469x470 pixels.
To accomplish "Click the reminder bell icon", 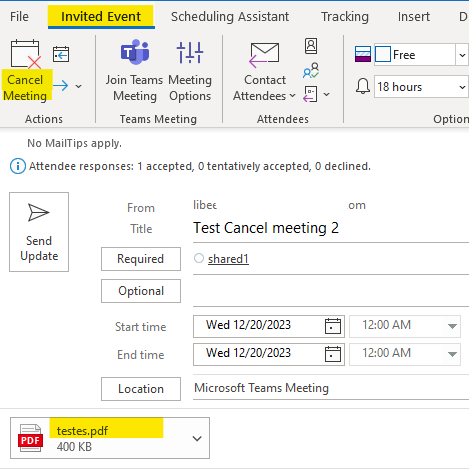I will [363, 86].
